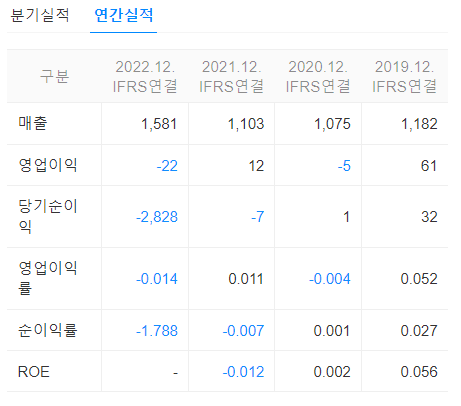This screenshot has width=461, height=406.
Task: Click the 당기순이익 row label
Action: pyautogui.click(x=48, y=216)
